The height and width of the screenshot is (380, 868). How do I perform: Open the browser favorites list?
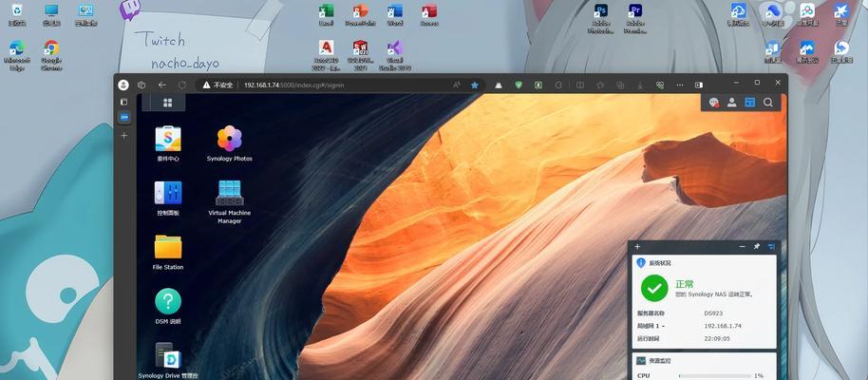click(x=600, y=85)
